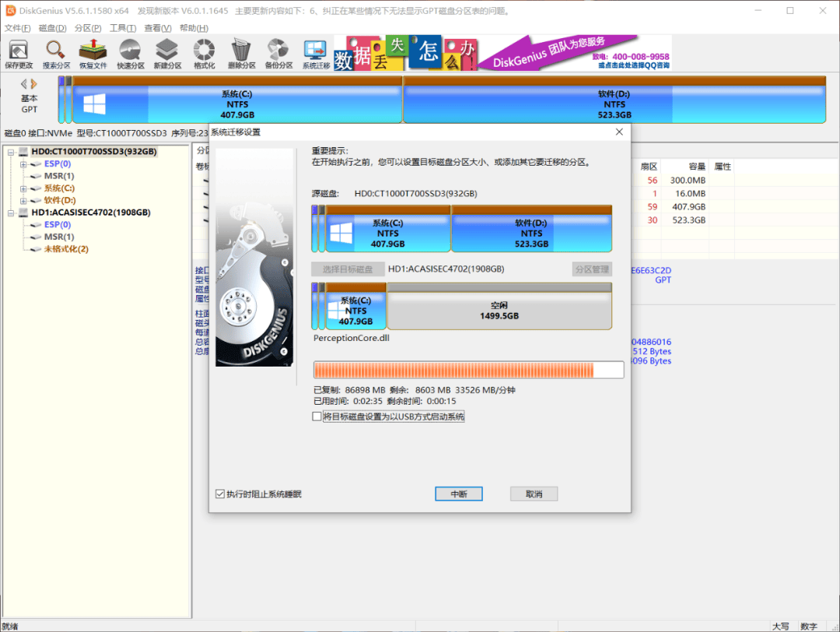The width and height of the screenshot is (840, 632).
Task: Click the 中断 (Abort) button
Action: [x=459, y=494]
